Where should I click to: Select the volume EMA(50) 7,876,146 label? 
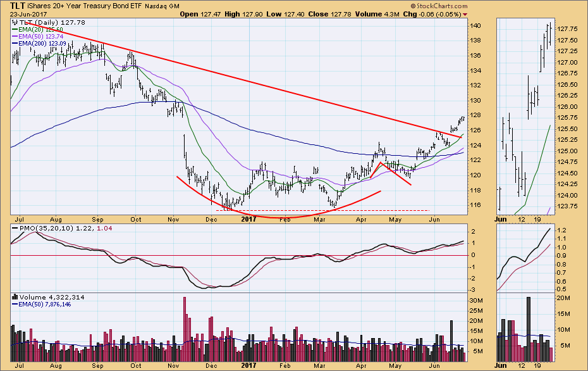(x=45, y=304)
